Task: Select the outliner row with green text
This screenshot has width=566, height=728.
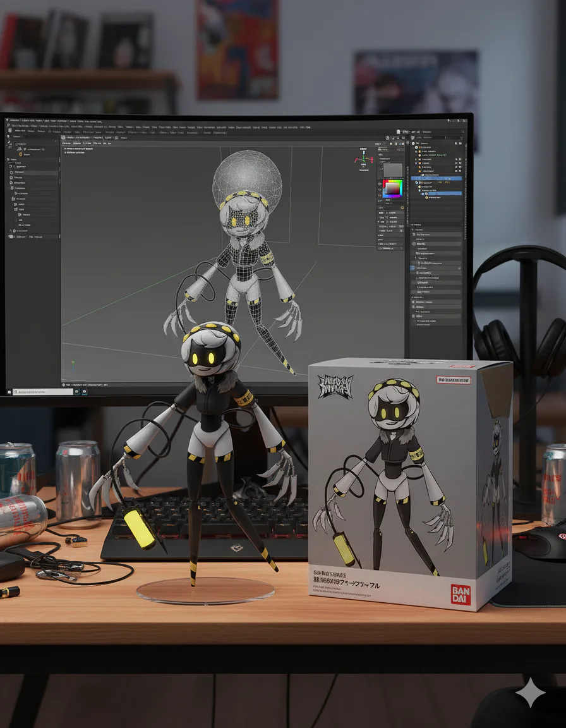Action: click(432, 155)
